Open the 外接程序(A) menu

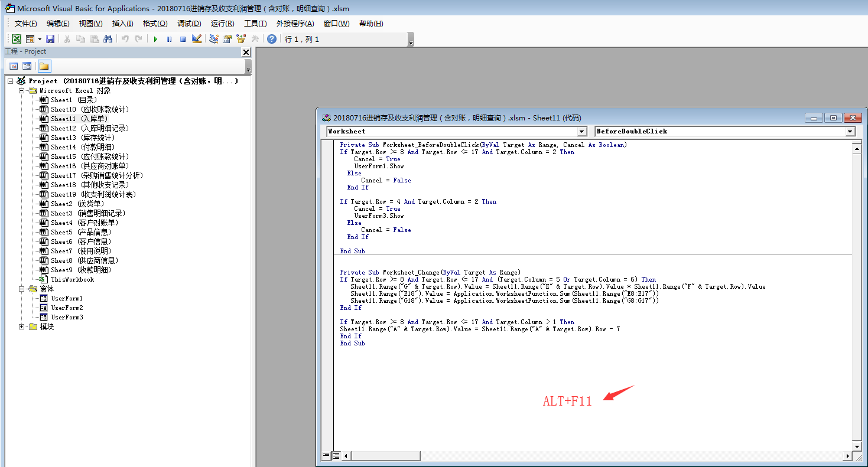(x=295, y=24)
